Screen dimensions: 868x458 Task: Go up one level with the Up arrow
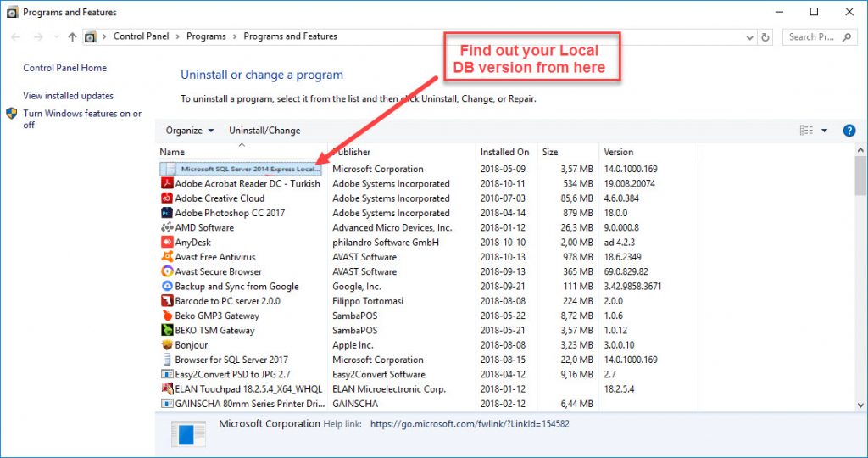click(72, 37)
